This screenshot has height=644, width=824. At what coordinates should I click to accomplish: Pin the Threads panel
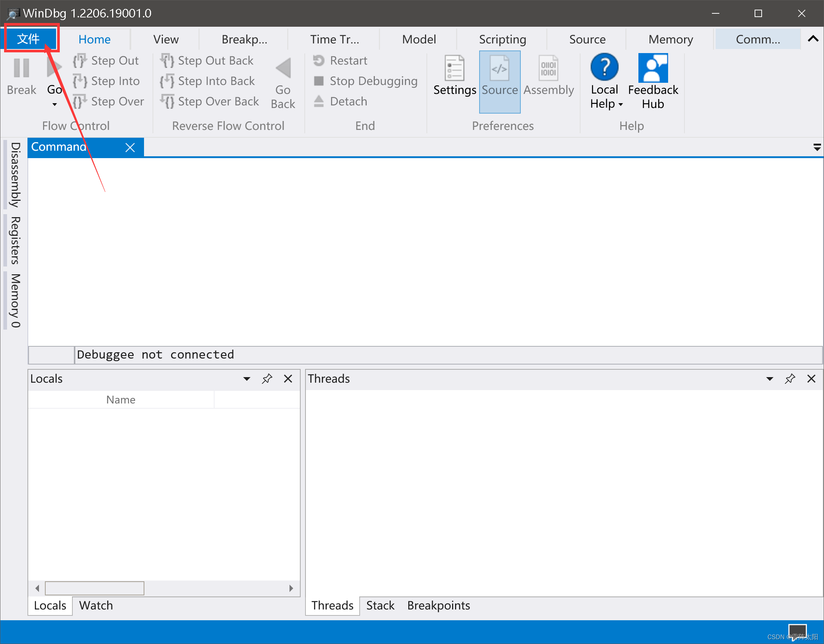pyautogui.click(x=790, y=379)
